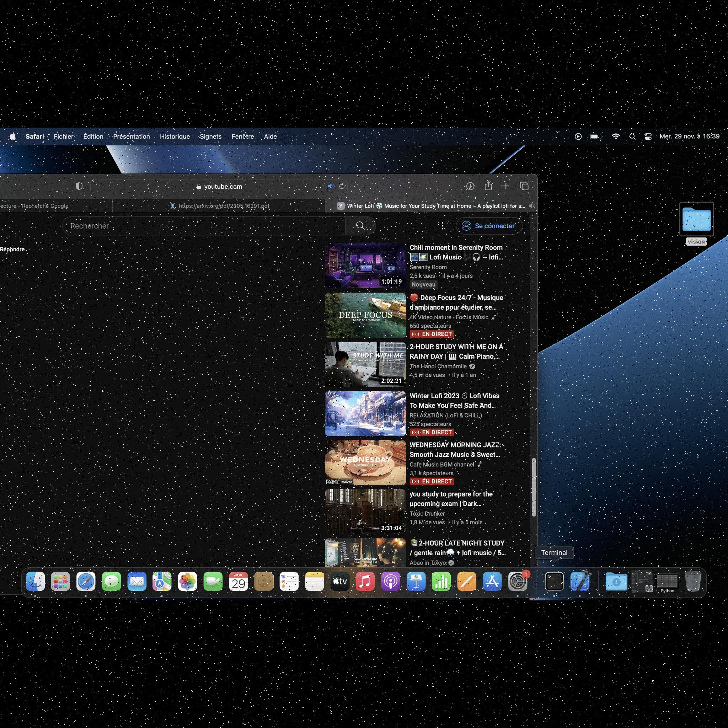
Task: Open the Édition menu
Action: click(x=93, y=136)
